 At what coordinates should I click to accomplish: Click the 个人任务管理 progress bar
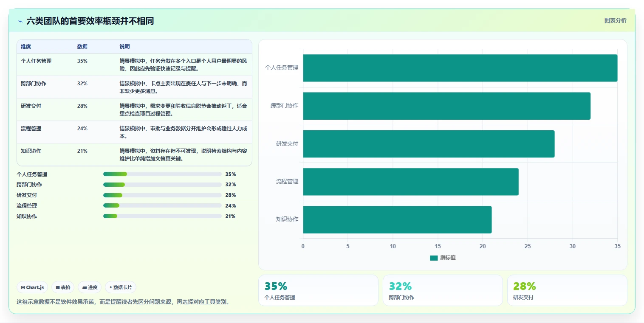[x=162, y=174]
